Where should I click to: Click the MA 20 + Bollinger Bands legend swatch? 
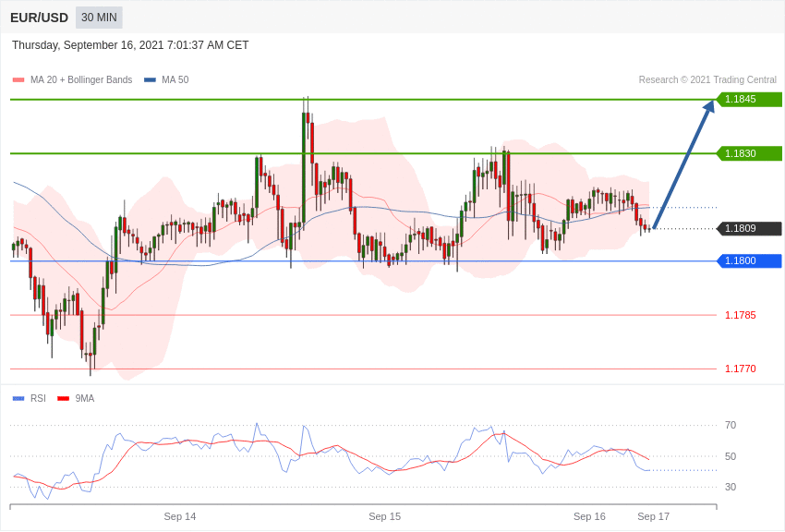point(18,79)
